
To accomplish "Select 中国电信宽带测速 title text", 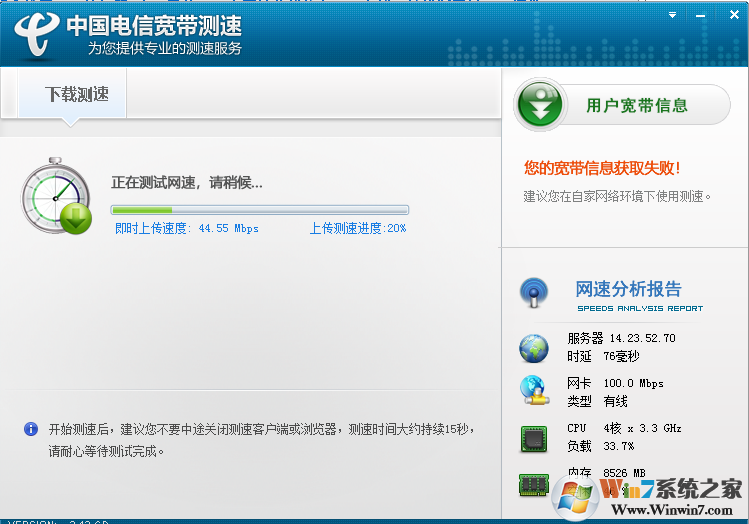I will (154, 26).
